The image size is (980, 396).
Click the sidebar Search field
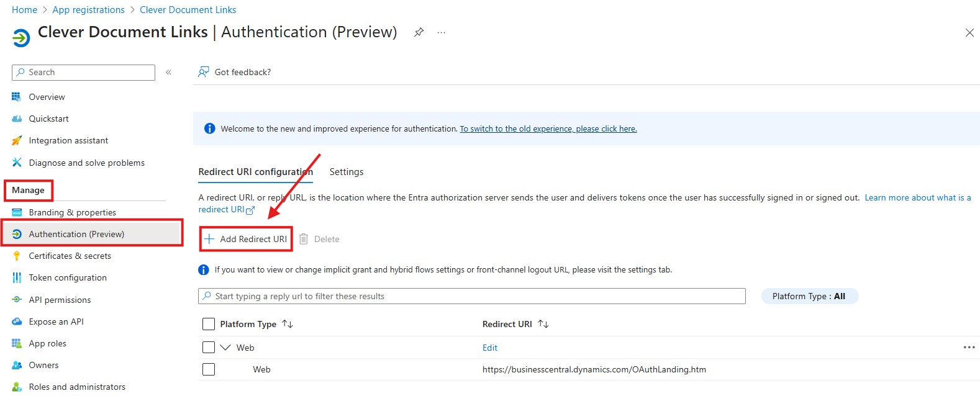click(83, 72)
